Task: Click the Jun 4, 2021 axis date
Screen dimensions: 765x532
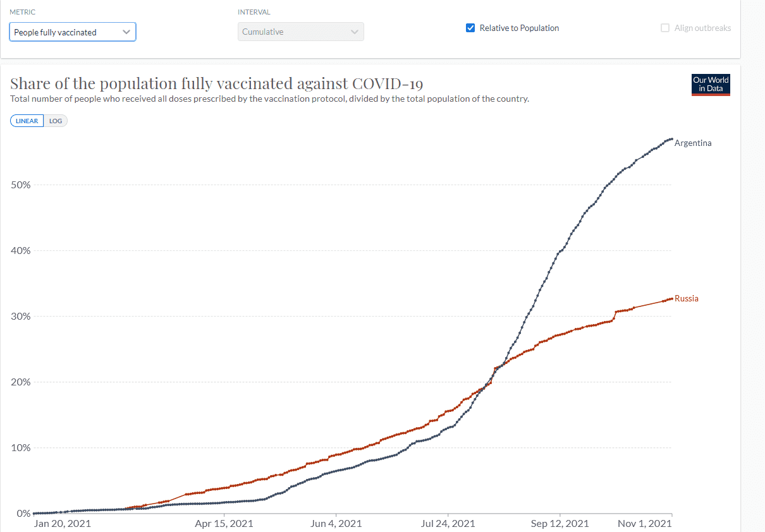Action: point(336,524)
